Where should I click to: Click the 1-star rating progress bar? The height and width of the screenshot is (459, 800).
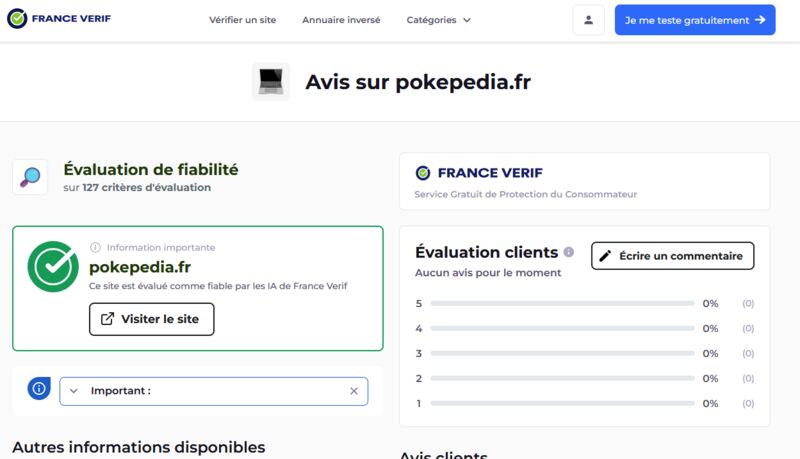click(x=562, y=403)
